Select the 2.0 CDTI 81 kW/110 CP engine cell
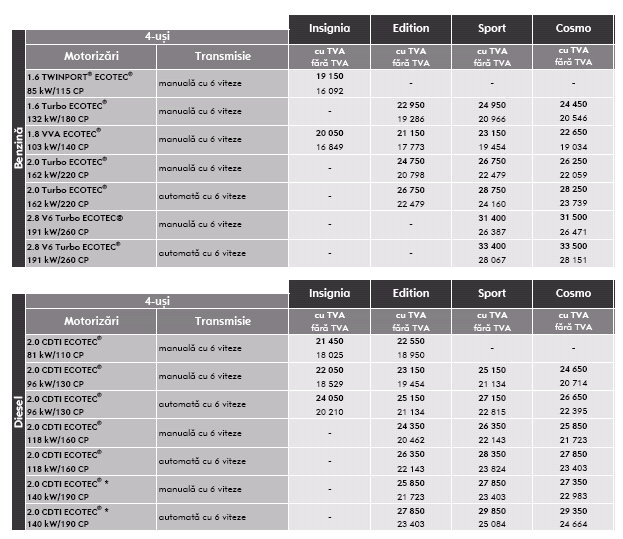623x539 pixels. [x=91, y=347]
